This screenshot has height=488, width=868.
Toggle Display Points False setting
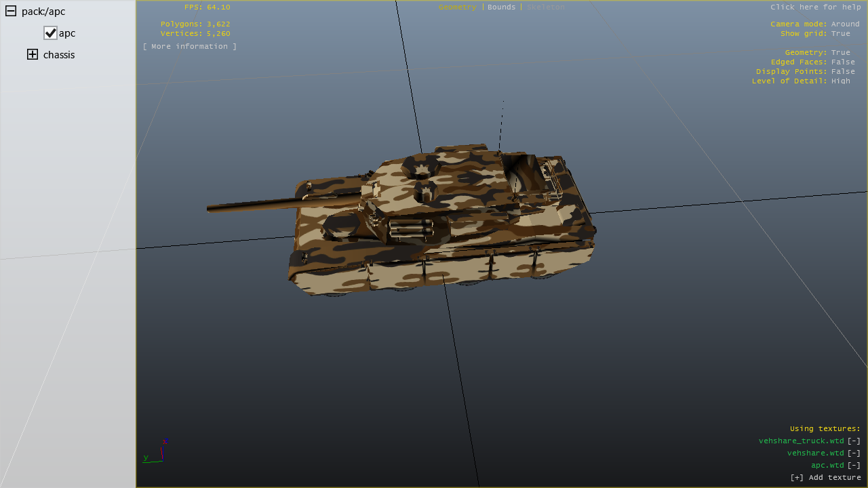coord(843,71)
